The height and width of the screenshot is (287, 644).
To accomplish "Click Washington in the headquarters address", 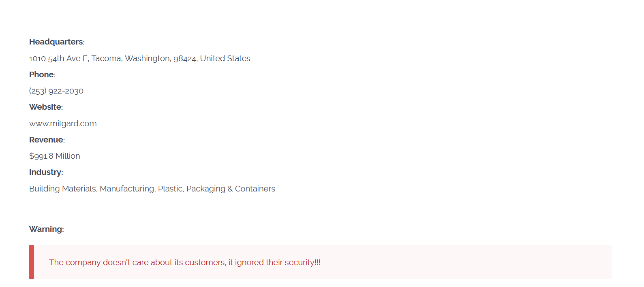I will 148,59.
